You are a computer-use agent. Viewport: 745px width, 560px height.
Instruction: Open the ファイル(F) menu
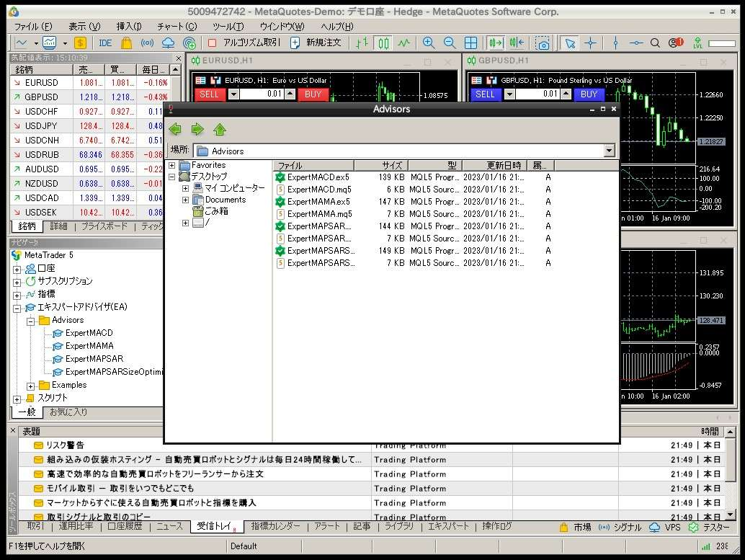[x=33, y=27]
